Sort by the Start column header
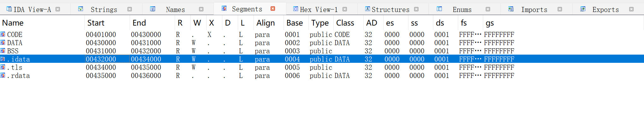 coord(107,23)
